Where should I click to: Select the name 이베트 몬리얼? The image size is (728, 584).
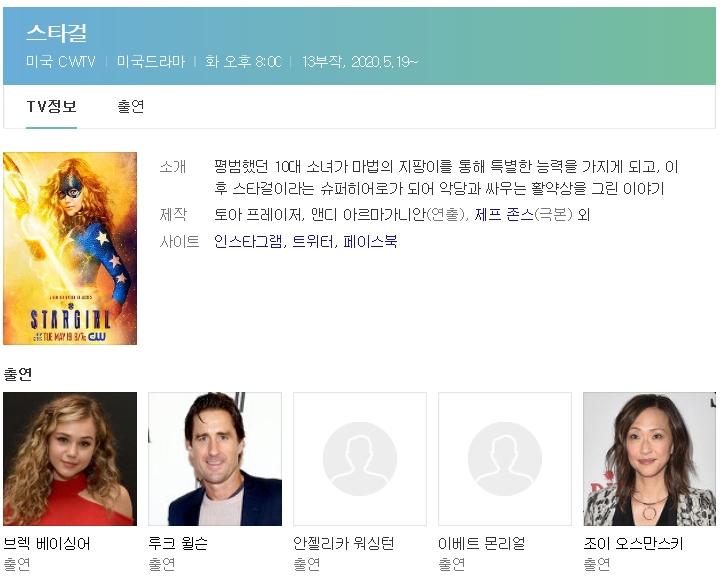pos(481,543)
